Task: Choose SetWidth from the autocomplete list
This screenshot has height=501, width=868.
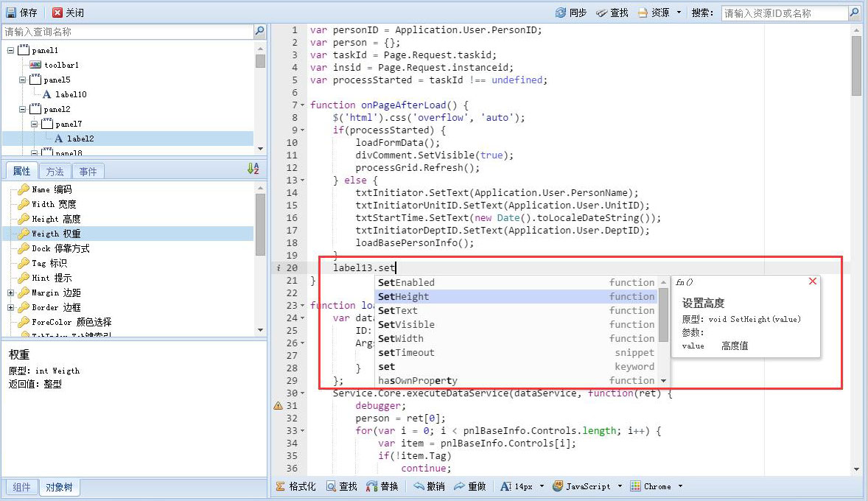Action: pos(516,338)
